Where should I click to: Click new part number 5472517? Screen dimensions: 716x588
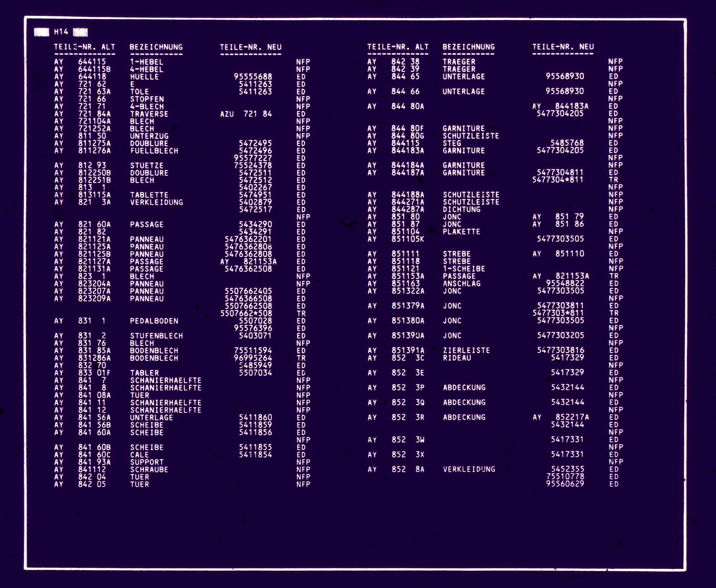[x=255, y=210]
